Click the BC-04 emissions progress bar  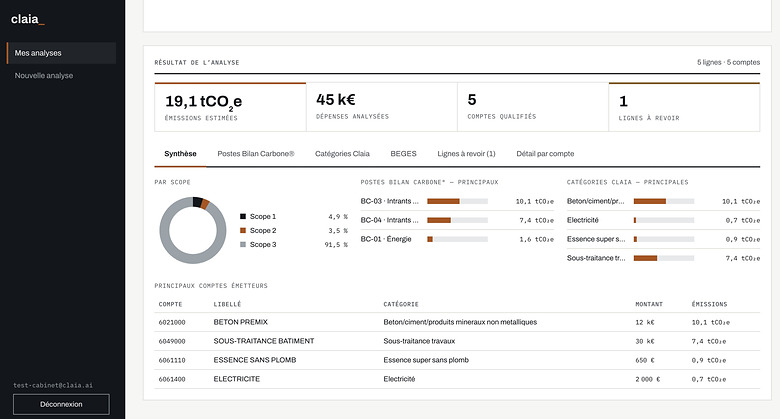point(457,220)
